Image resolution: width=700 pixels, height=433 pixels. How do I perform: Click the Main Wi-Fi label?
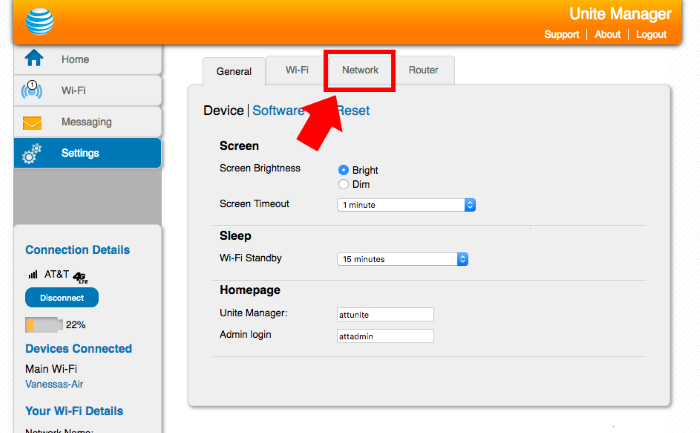click(x=51, y=369)
